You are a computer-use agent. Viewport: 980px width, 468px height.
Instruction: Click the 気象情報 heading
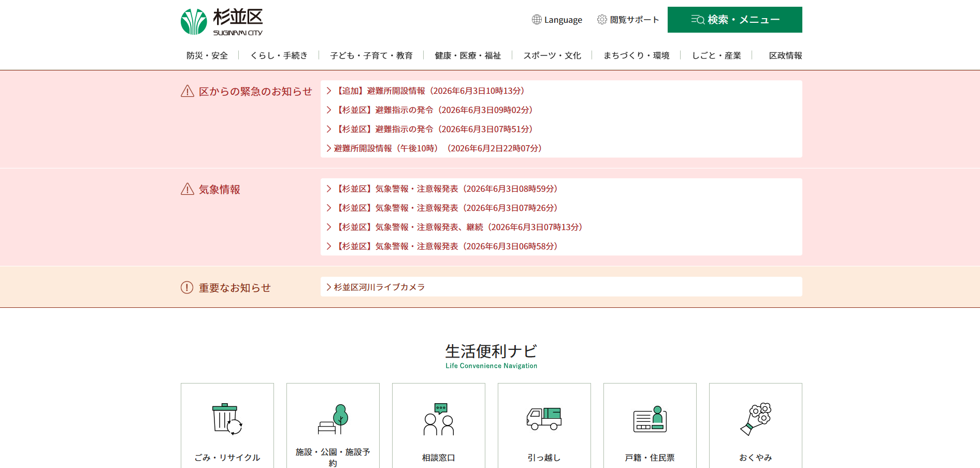[220, 190]
